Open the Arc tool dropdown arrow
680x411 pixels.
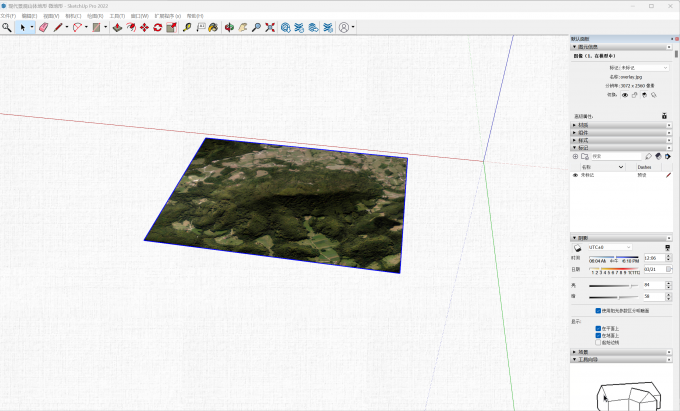tap(86, 27)
